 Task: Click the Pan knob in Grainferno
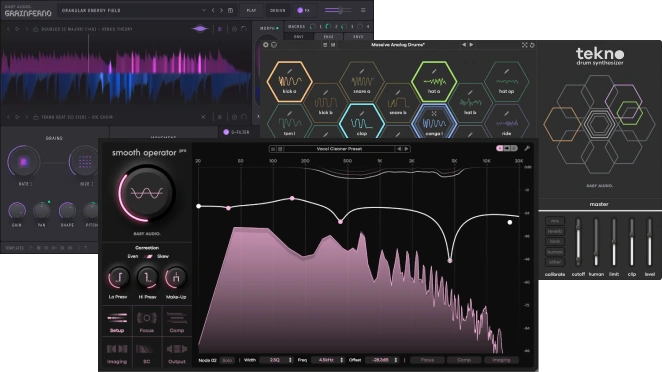pos(41,210)
